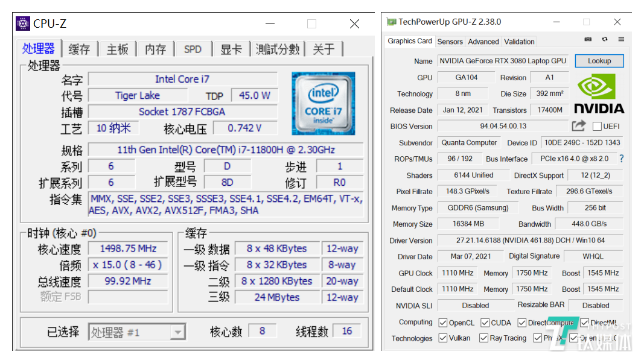
Task: Click the TDP value 45.0 W
Action: [x=255, y=95]
